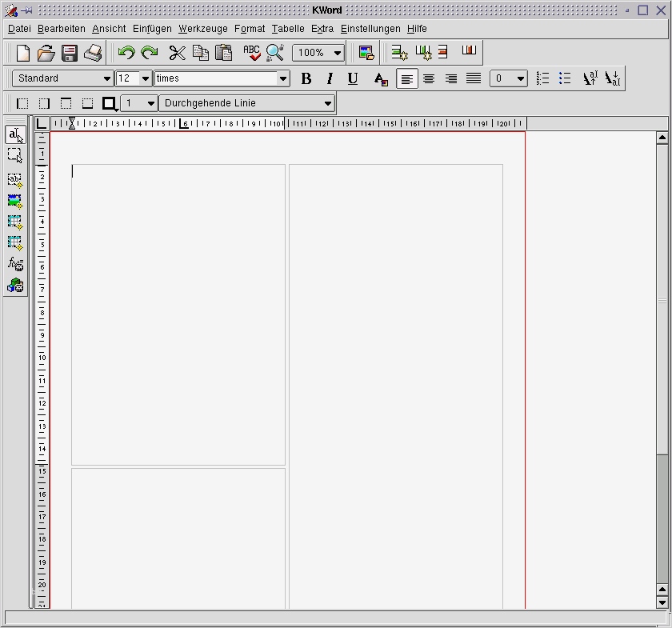
Task: Run the ABC spell check
Action: 251,53
